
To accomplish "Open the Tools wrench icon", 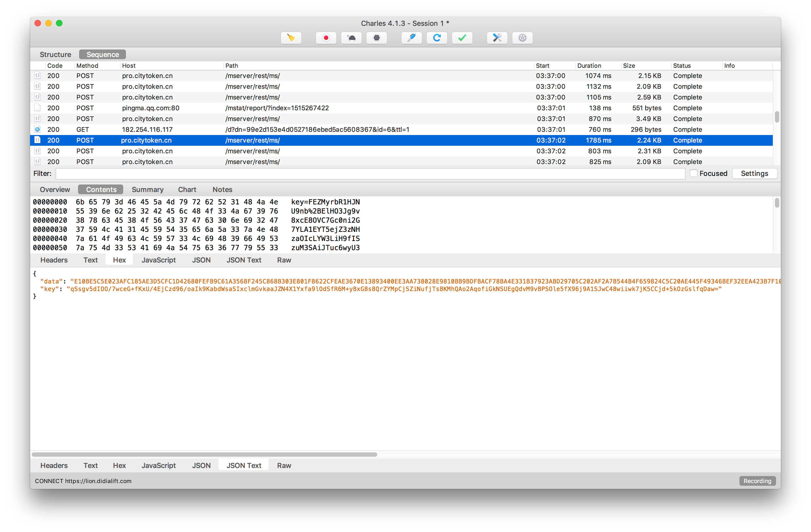I will [x=497, y=38].
